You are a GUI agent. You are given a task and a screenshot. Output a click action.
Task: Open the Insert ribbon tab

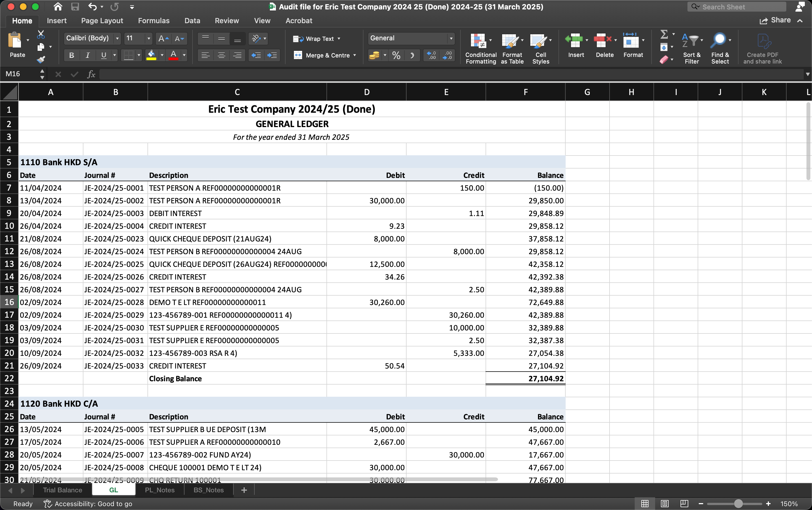tap(57, 20)
